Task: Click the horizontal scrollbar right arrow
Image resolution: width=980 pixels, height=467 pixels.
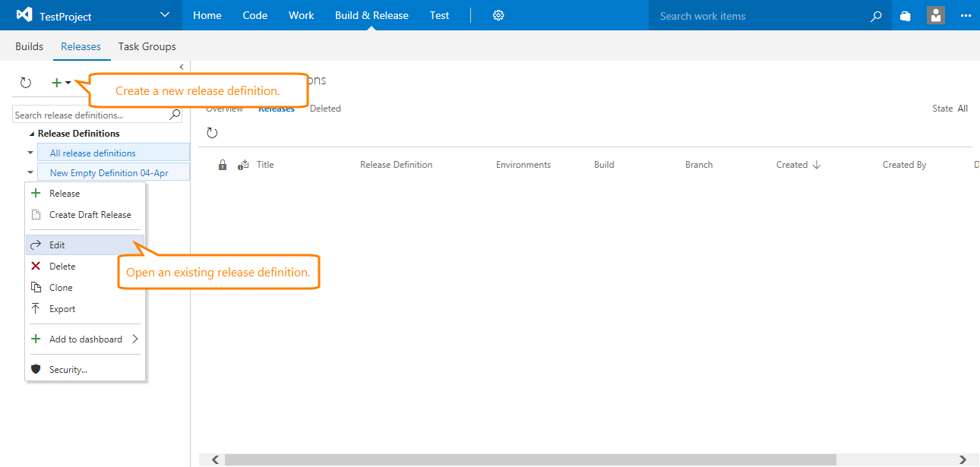Action: [963, 459]
